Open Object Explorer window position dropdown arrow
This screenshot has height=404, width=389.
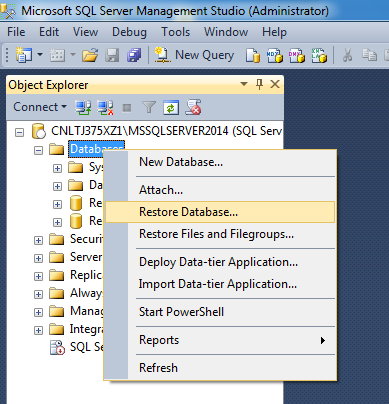pyautogui.click(x=244, y=84)
